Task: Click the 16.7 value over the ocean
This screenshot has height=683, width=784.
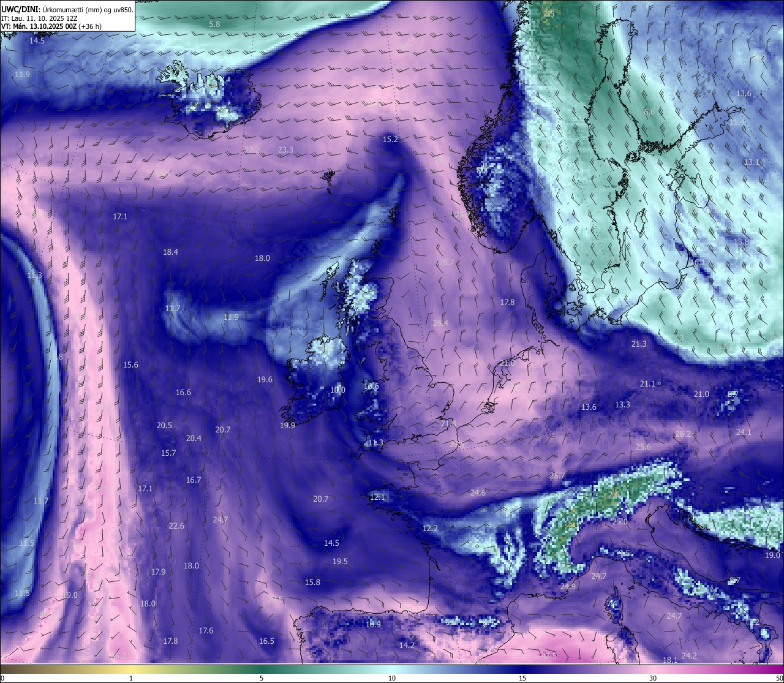Action: [194, 480]
